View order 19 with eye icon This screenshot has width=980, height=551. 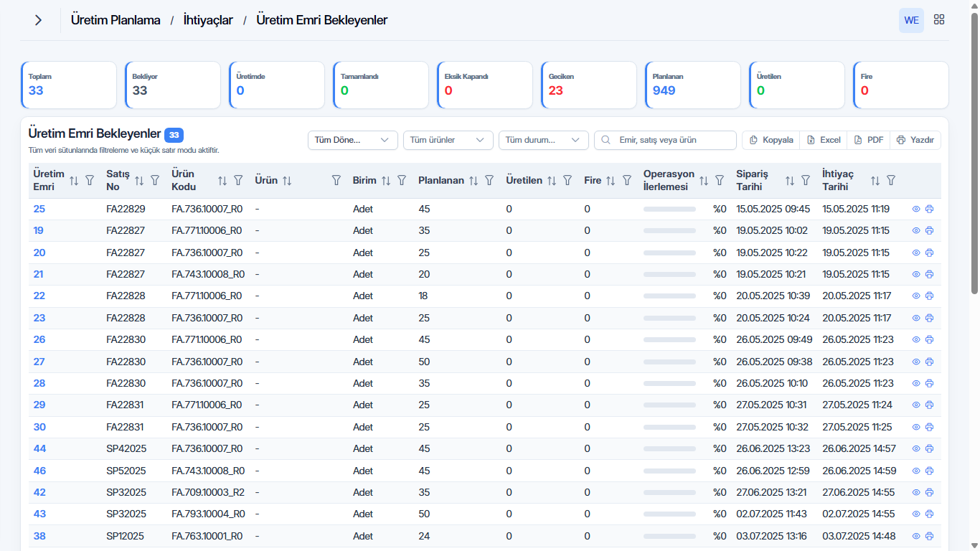tap(916, 230)
